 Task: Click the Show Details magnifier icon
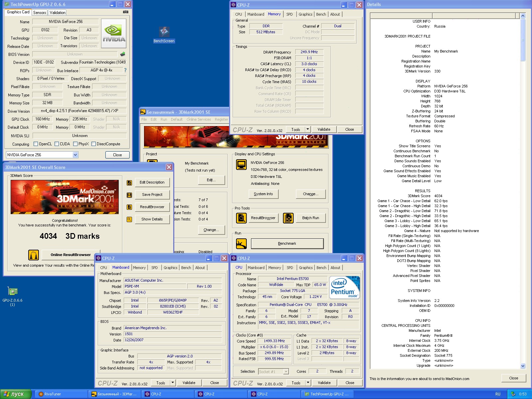pyautogui.click(x=129, y=219)
